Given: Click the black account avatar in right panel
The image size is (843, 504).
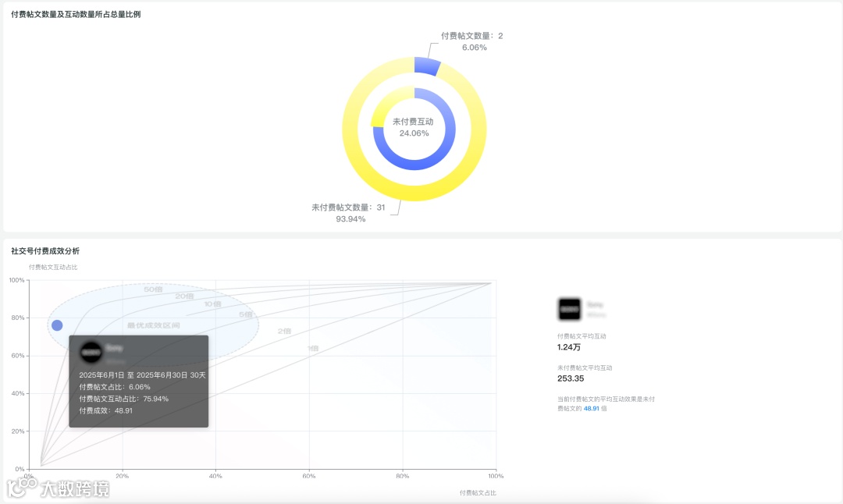Looking at the screenshot, I should click(570, 309).
